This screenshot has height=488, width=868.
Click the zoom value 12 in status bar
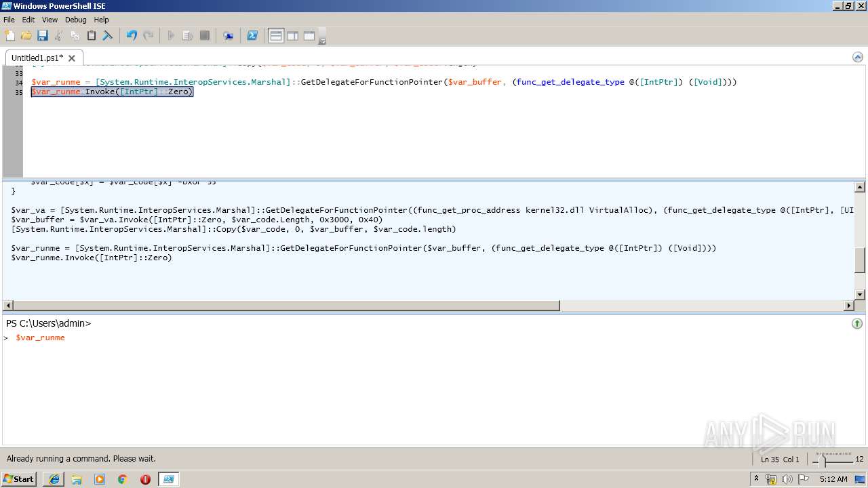click(x=859, y=460)
